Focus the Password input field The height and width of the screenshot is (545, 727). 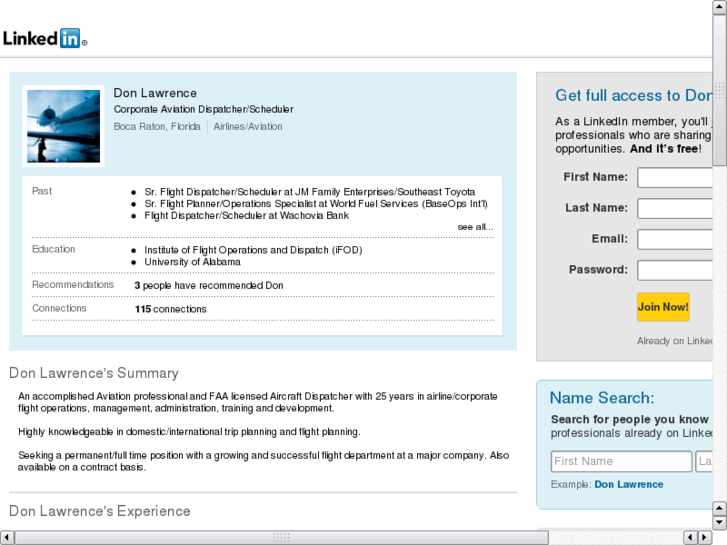(675, 270)
